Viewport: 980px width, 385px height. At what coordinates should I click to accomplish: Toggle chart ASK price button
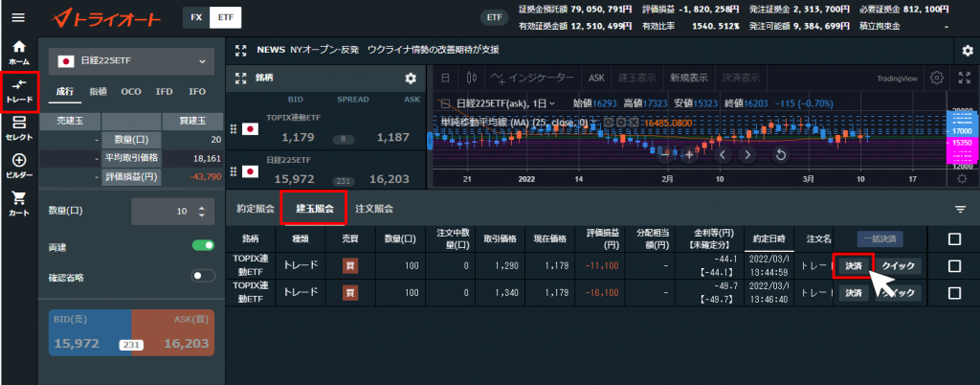coord(597,79)
